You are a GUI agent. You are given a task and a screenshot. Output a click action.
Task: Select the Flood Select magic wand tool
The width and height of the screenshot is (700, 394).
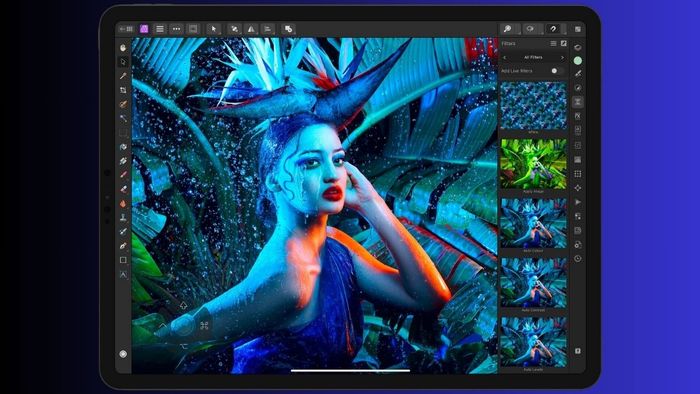[123, 118]
